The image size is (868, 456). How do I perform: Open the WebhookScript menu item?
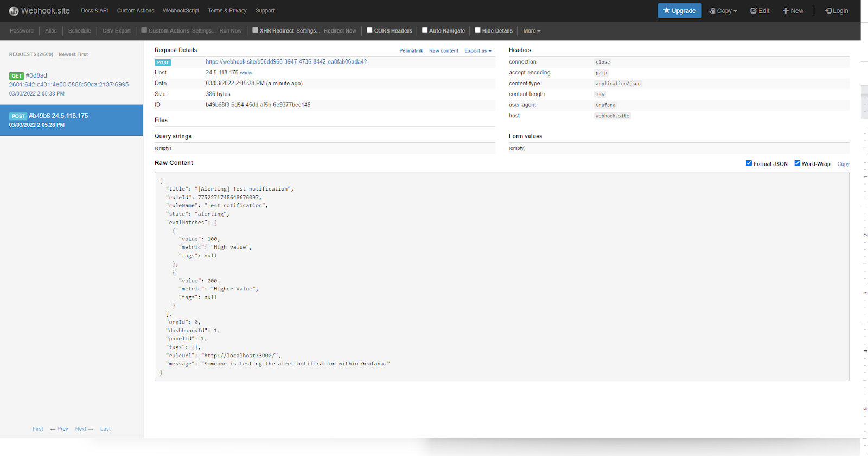(181, 11)
